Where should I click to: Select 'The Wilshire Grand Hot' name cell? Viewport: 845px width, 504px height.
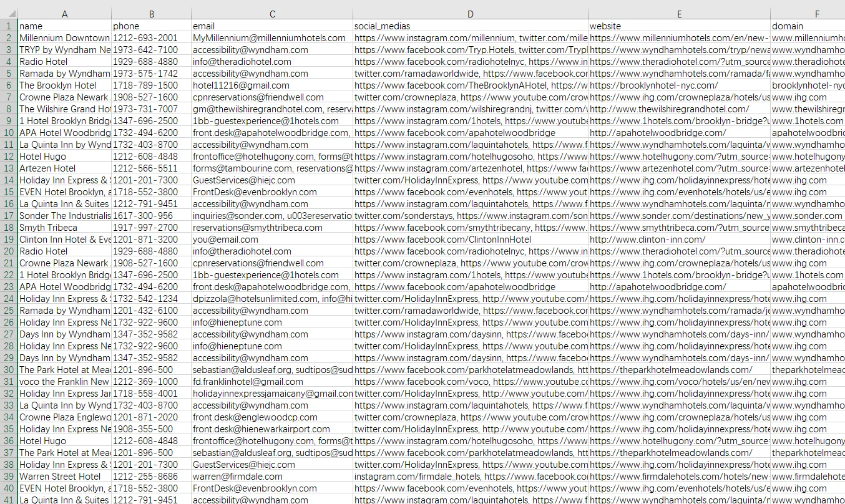65,109
